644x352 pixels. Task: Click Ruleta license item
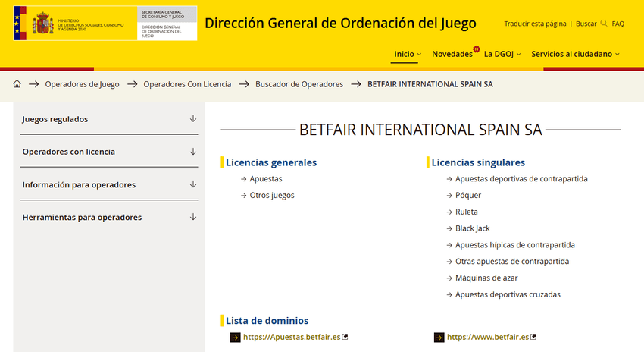[x=466, y=212]
